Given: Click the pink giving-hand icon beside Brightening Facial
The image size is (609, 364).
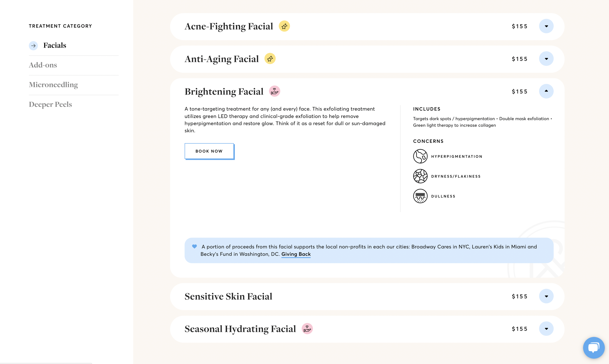Looking at the screenshot, I should click(x=274, y=91).
